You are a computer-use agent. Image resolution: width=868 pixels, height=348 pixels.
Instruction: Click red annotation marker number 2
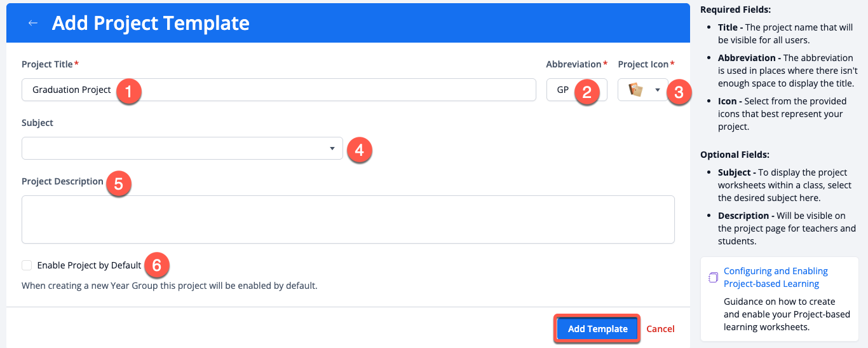pyautogui.click(x=587, y=92)
